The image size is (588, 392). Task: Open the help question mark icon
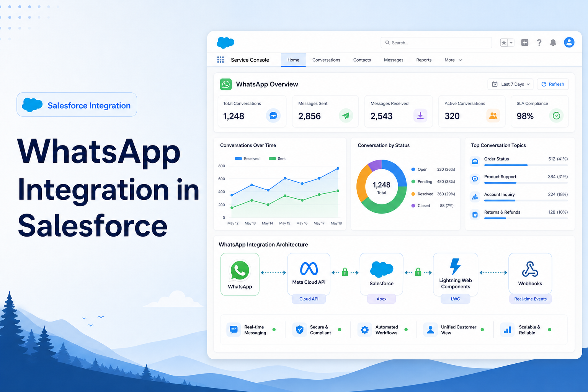[x=539, y=42]
